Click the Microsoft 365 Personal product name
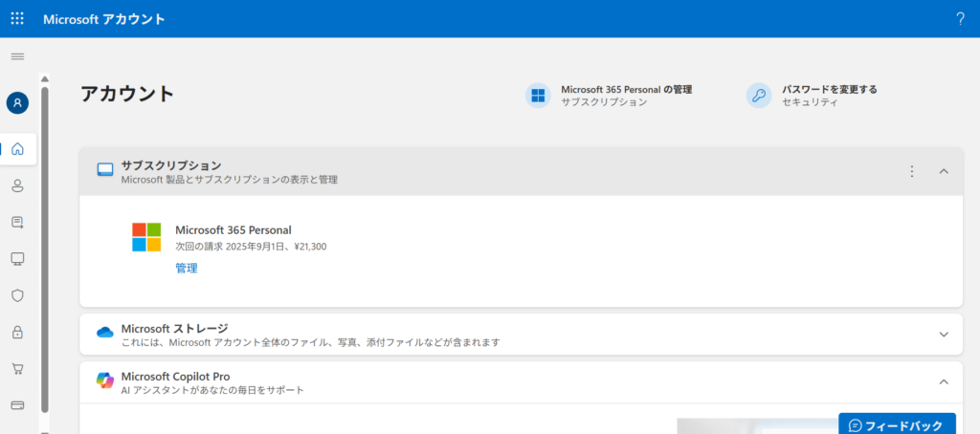This screenshot has width=980, height=434. pos(234,230)
